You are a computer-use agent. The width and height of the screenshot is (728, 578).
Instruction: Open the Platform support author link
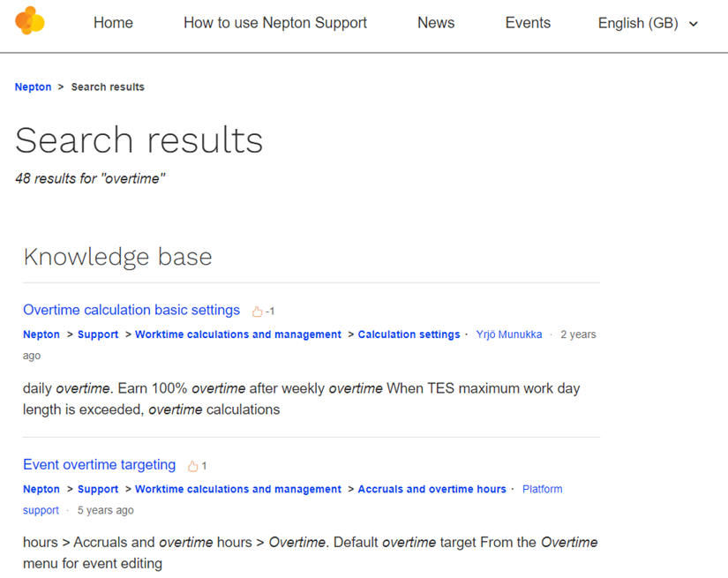tap(543, 489)
